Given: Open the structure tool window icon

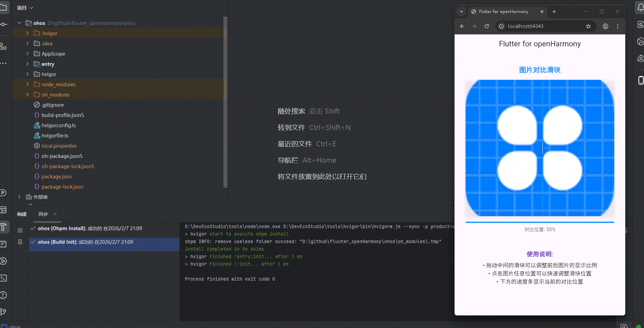Looking at the screenshot, I should pyautogui.click(x=3, y=46).
